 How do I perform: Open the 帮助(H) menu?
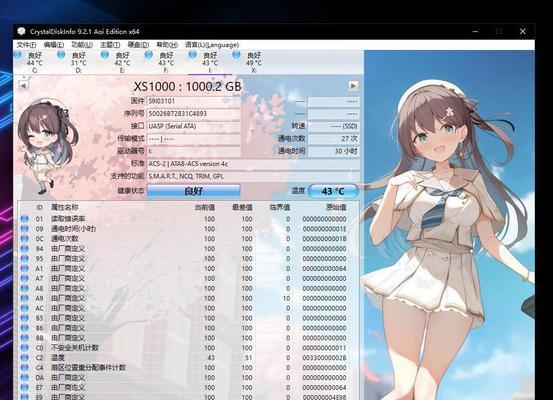tap(167, 45)
